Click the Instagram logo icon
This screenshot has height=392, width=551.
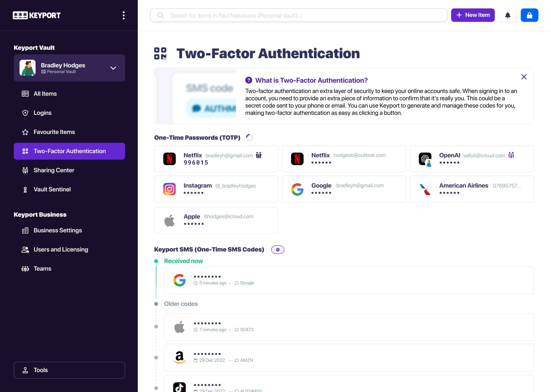click(x=170, y=189)
